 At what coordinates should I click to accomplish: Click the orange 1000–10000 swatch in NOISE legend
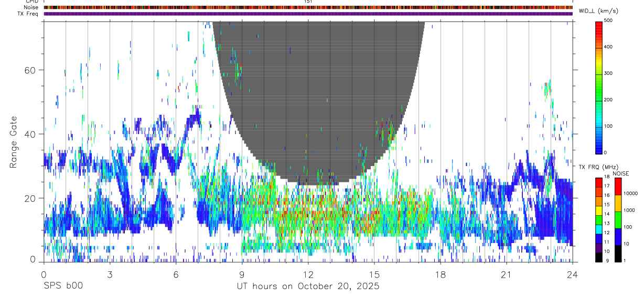618,203
